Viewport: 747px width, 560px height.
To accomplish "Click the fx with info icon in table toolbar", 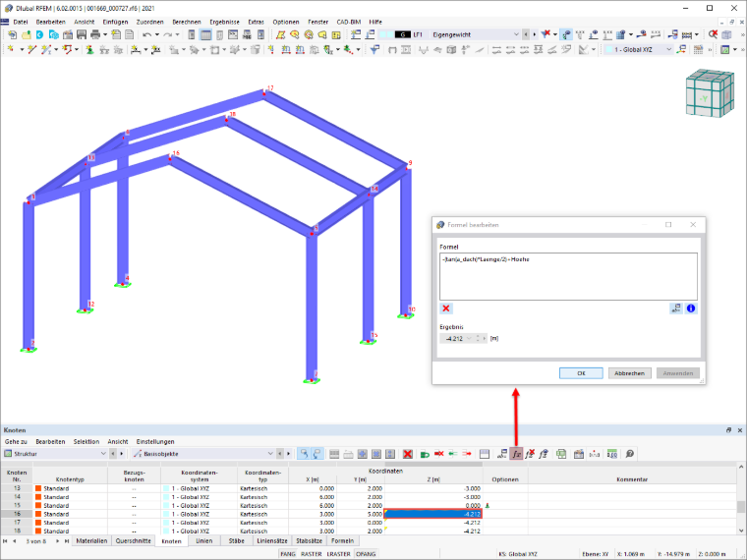I will (x=544, y=454).
